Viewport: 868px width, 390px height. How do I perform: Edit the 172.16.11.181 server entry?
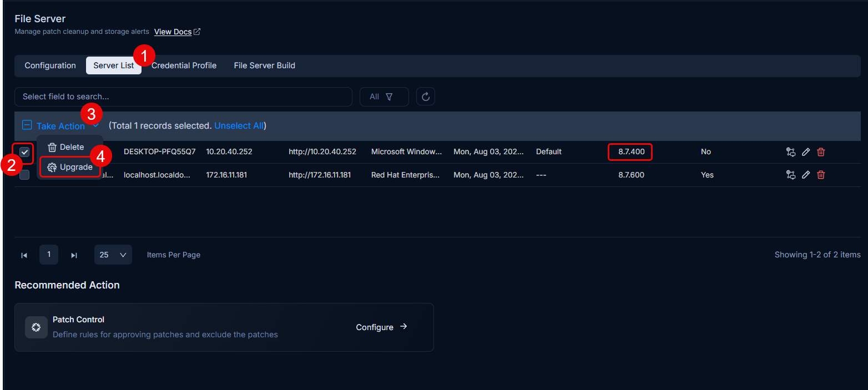pos(806,175)
